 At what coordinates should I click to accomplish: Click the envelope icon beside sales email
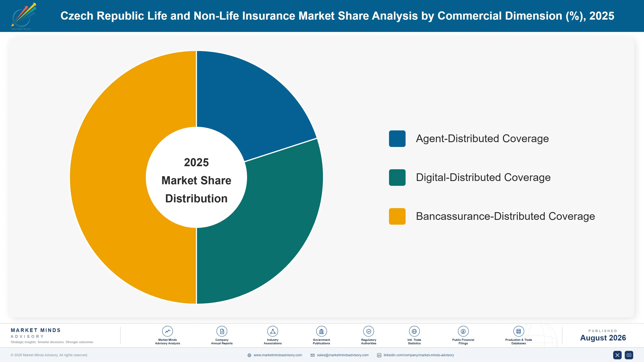313,355
